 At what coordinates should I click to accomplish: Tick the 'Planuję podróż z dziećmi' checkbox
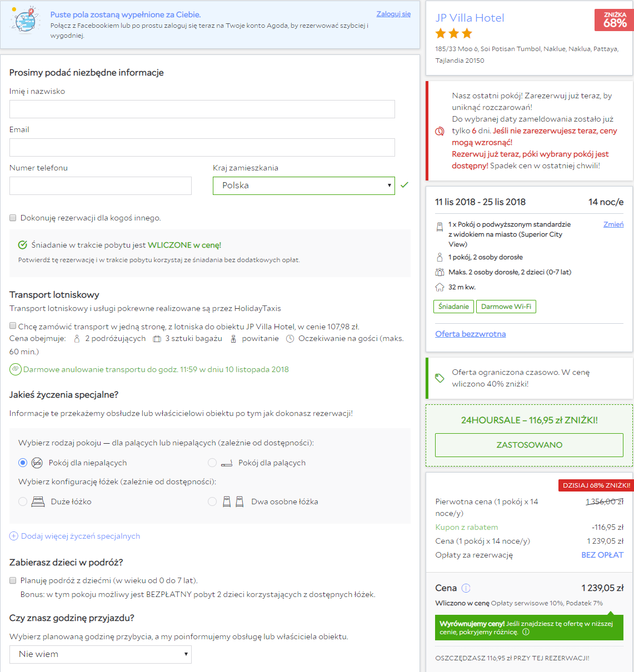[13, 580]
